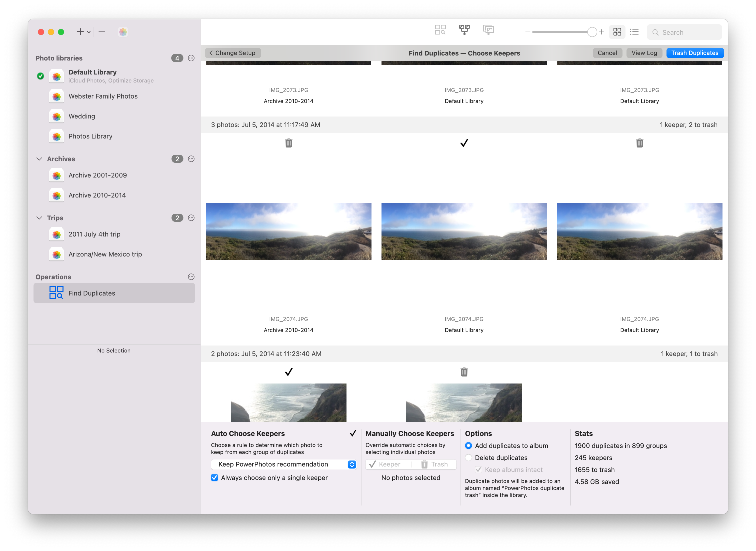Switch to list view mode

[x=634, y=32]
